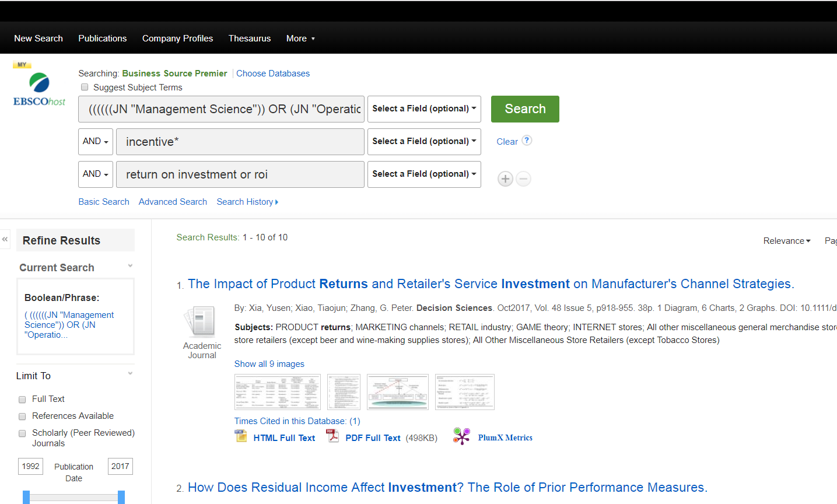
Task: Enable the Full Text limiter
Action: click(x=22, y=400)
